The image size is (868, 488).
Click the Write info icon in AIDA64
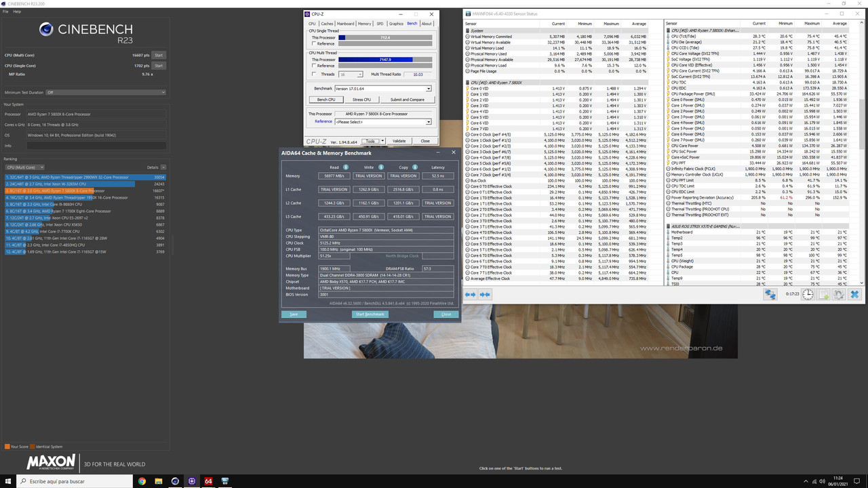pyautogui.click(x=381, y=167)
